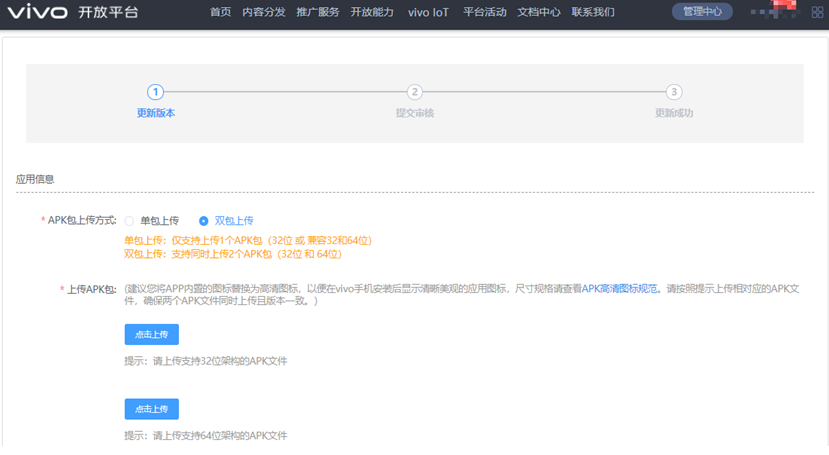Click the 更新成功 step label
The height and width of the screenshot is (455, 829).
coord(674,113)
